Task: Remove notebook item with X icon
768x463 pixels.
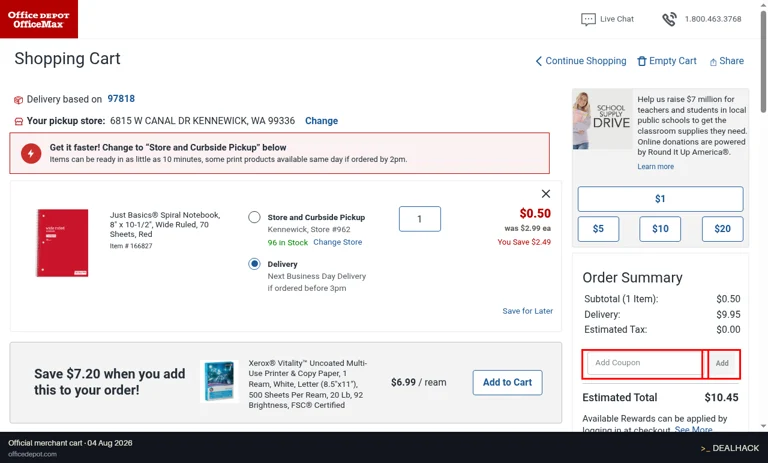Action: (546, 194)
